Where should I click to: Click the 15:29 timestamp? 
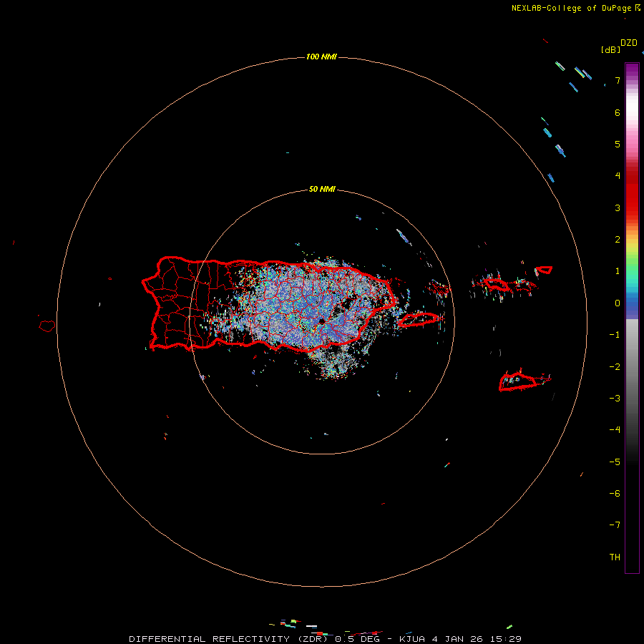[506, 639]
